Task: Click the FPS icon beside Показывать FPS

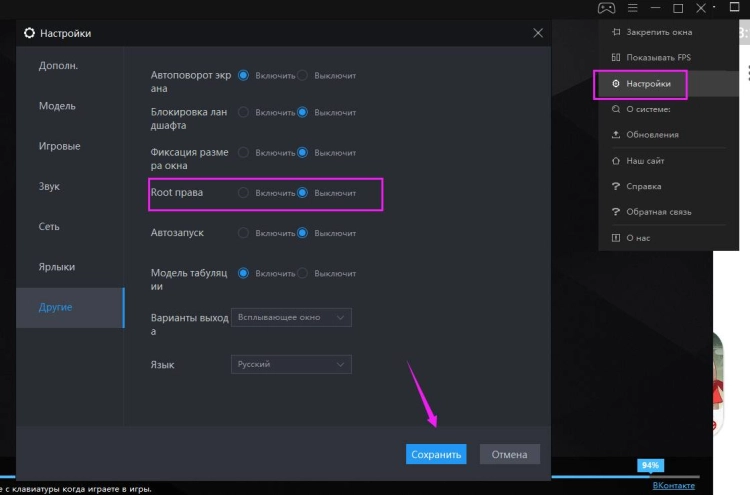Action: tap(616, 57)
